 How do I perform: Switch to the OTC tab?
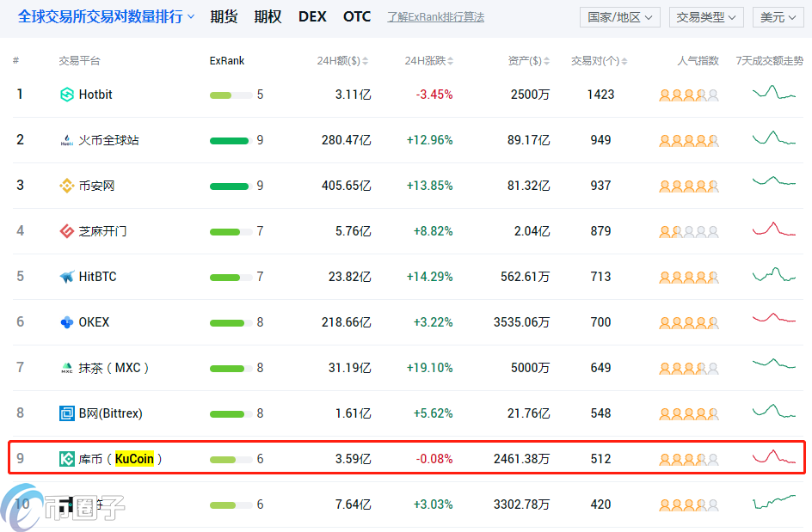coord(357,16)
